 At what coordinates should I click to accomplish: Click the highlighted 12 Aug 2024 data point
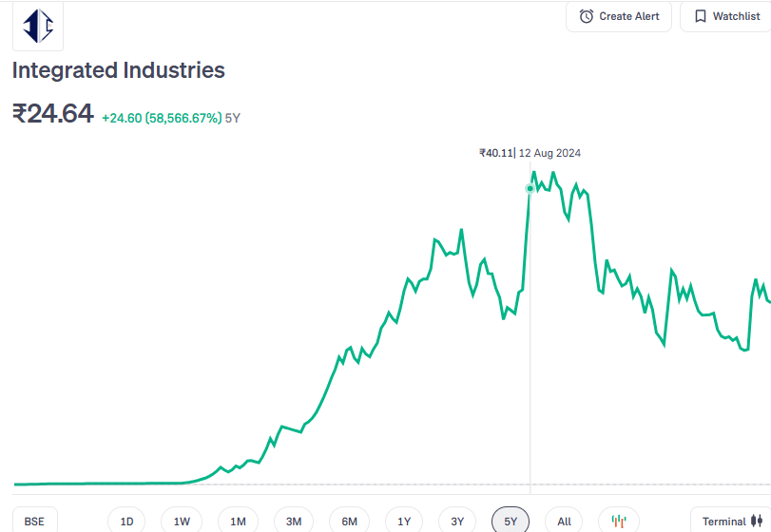tap(530, 188)
